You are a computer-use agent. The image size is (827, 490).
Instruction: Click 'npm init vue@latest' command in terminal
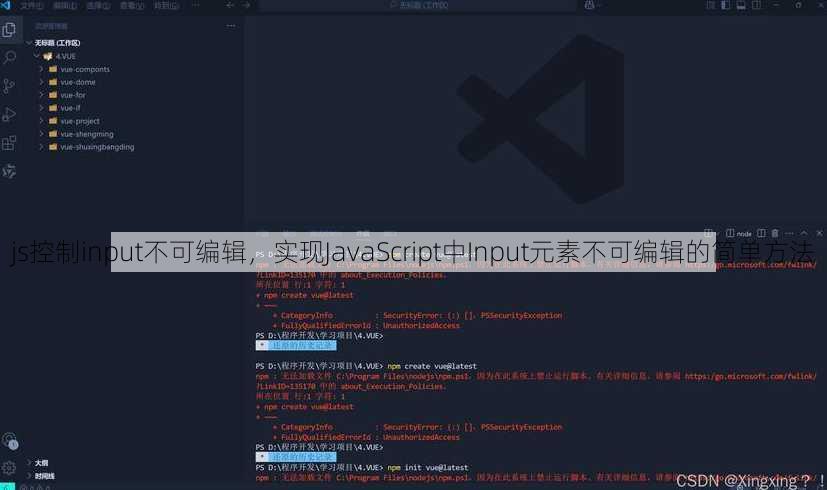pos(428,467)
